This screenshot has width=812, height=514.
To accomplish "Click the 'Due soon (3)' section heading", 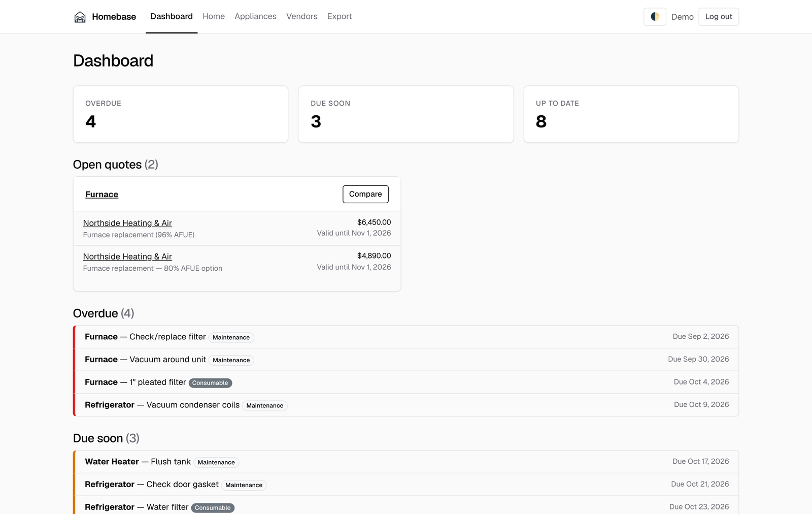I will click(x=106, y=438).
